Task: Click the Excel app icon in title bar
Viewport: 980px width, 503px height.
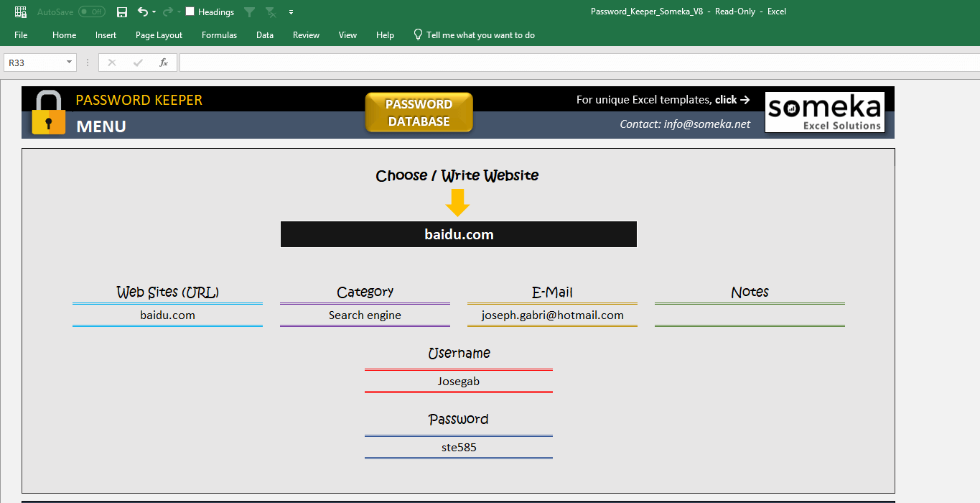Action: [21, 12]
